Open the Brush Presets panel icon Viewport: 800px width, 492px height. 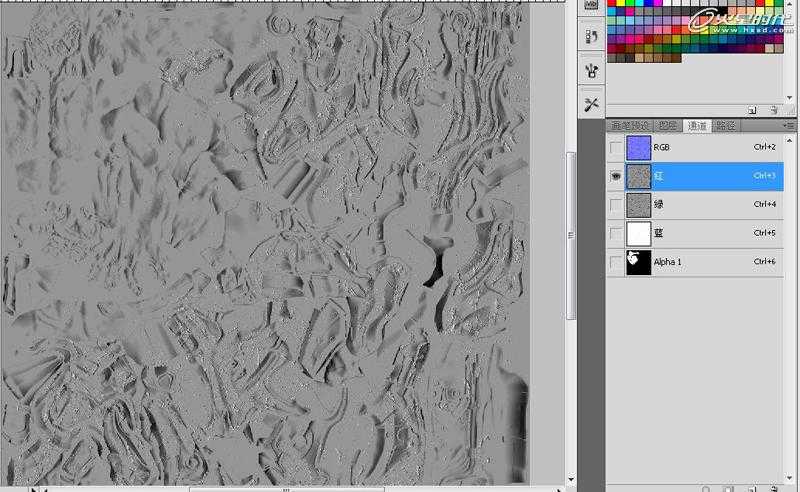pyautogui.click(x=591, y=70)
